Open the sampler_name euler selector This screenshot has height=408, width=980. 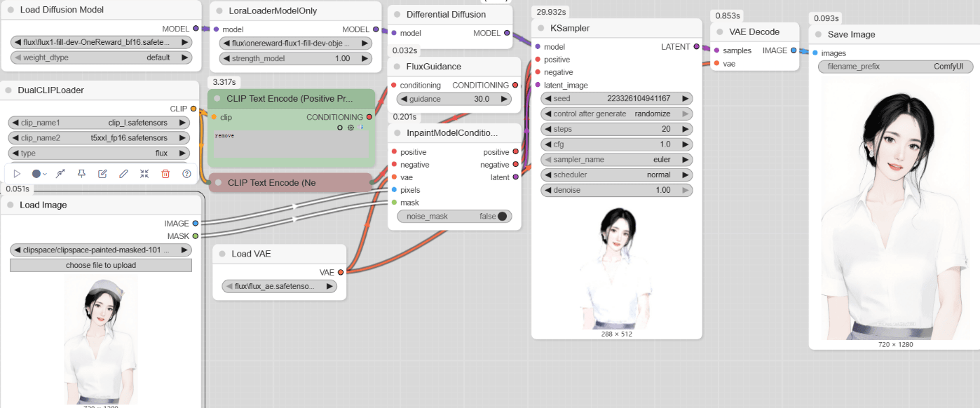616,159
